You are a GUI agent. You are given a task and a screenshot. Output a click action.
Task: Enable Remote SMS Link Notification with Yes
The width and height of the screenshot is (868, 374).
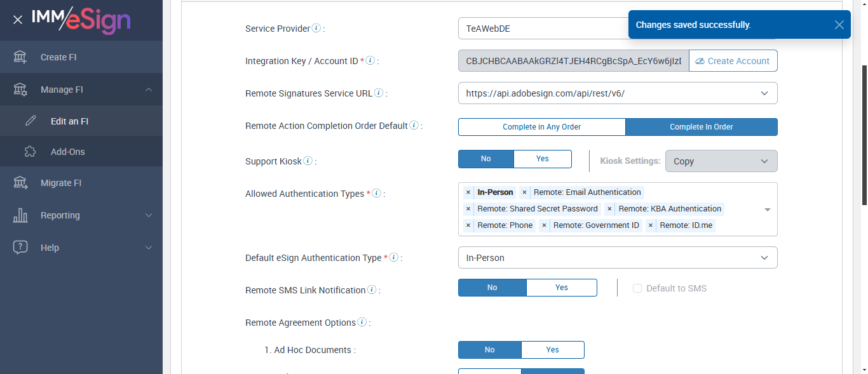point(561,288)
